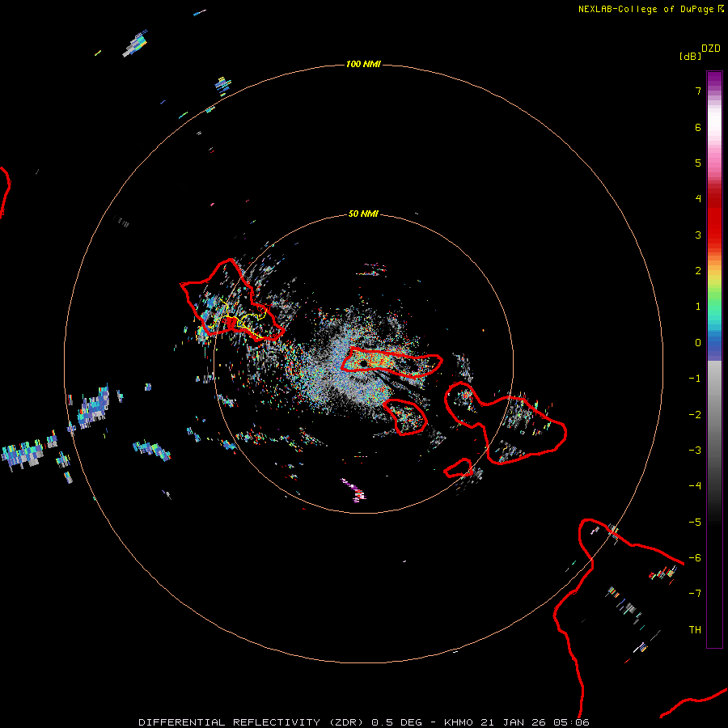Screen dimensions: 728x728
Task: Click the -2 dB scale value
Action: coord(695,415)
